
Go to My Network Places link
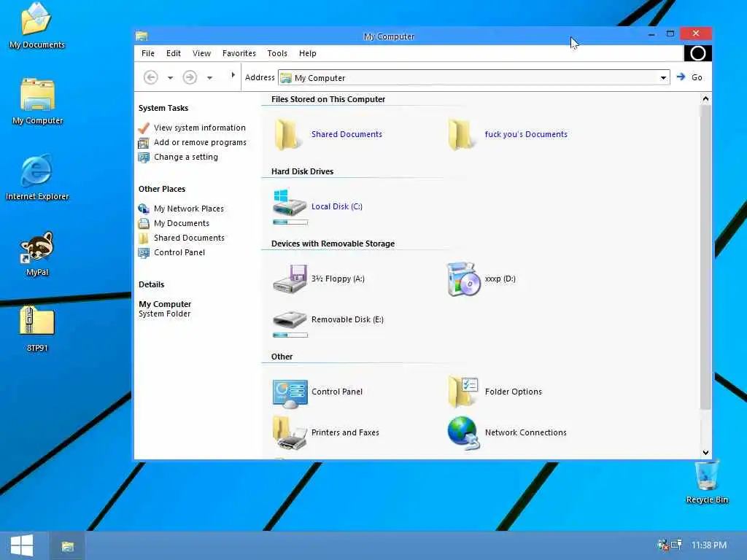click(x=189, y=209)
